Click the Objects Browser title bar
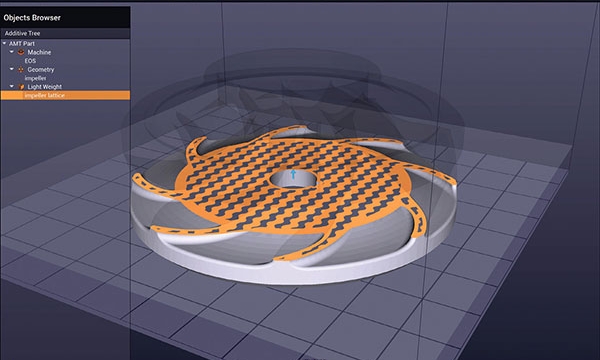600x360 pixels. [x=65, y=18]
